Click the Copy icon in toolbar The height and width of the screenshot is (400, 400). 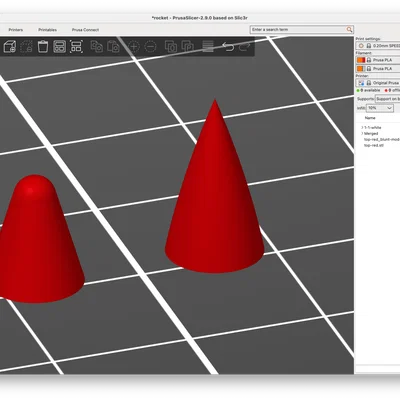[97, 47]
